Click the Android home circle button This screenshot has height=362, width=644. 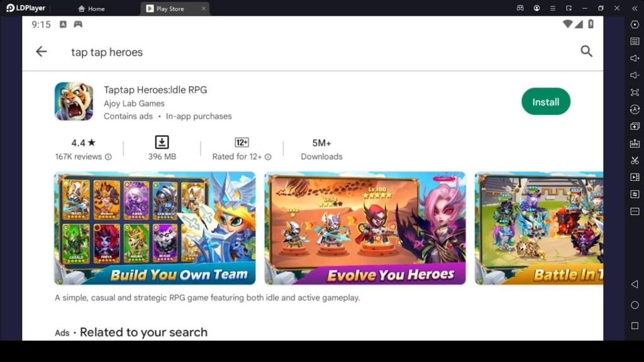tap(635, 305)
